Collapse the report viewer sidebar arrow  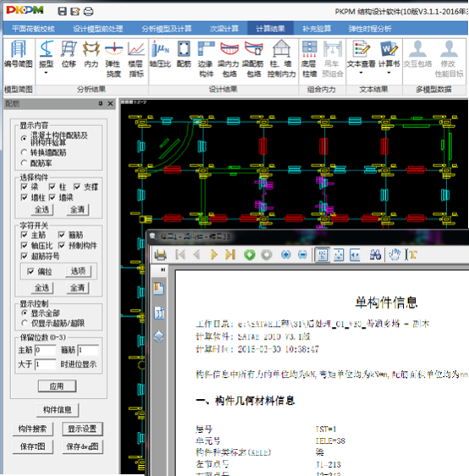click(x=163, y=269)
